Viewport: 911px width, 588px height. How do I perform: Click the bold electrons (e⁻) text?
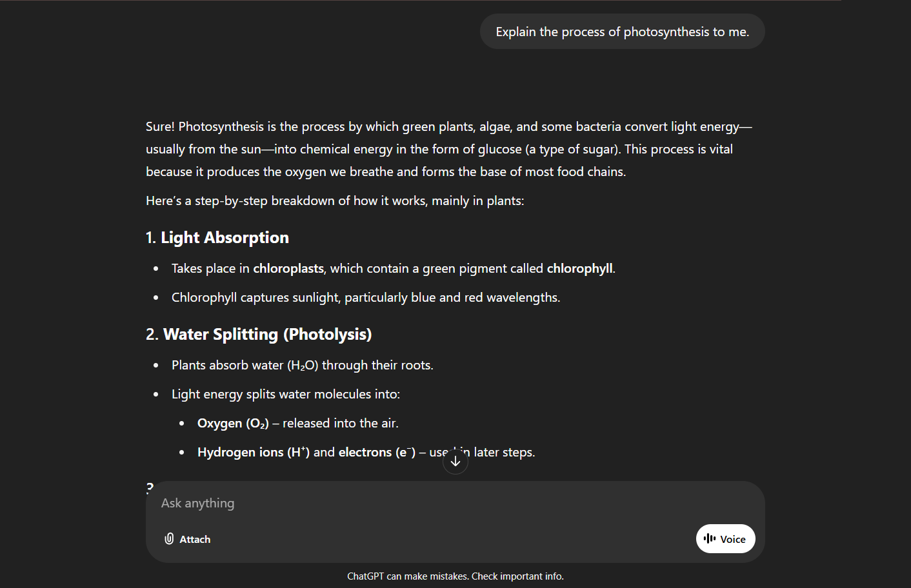click(377, 453)
